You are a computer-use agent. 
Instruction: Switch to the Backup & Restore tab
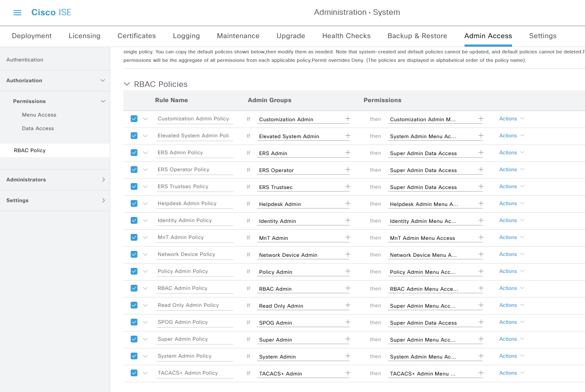click(417, 36)
